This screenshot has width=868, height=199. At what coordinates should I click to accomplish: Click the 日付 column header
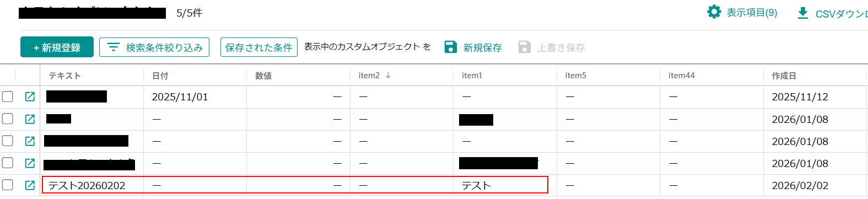(160, 76)
